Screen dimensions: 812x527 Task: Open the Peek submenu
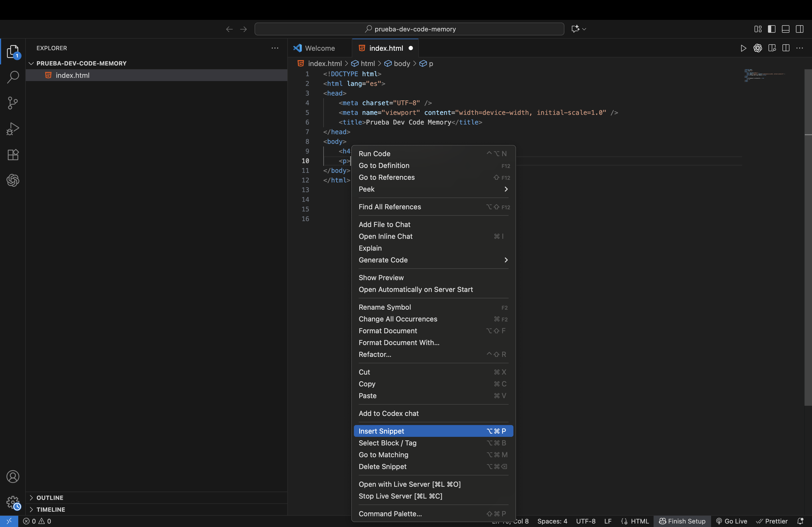coord(433,189)
